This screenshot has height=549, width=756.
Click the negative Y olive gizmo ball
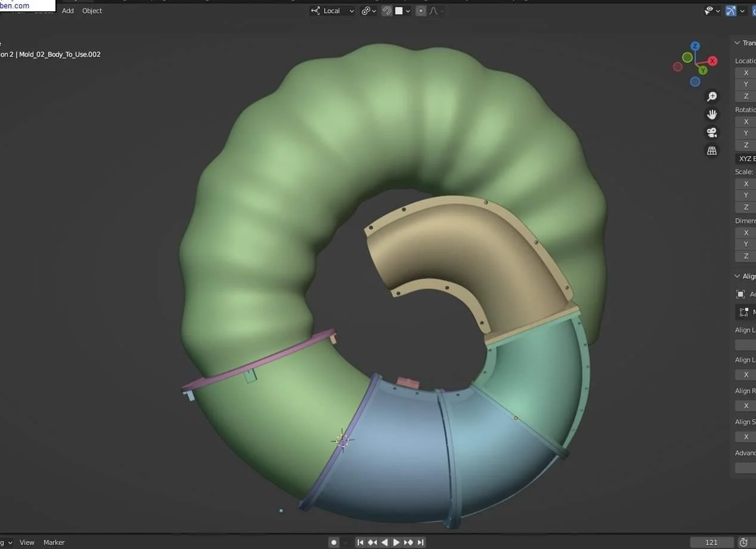687,57
